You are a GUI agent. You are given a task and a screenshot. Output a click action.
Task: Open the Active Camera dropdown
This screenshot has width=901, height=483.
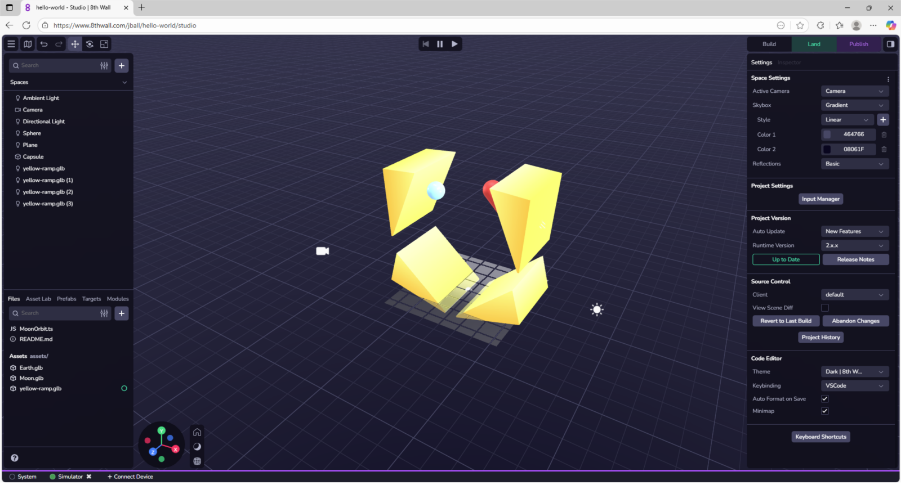click(x=854, y=91)
